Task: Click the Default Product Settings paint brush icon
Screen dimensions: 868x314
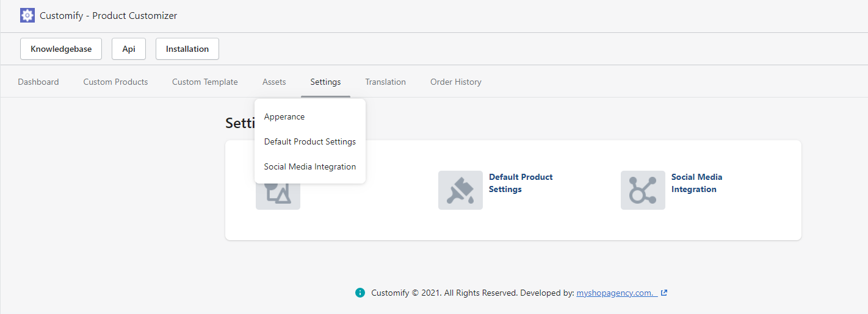Action: coord(460,190)
